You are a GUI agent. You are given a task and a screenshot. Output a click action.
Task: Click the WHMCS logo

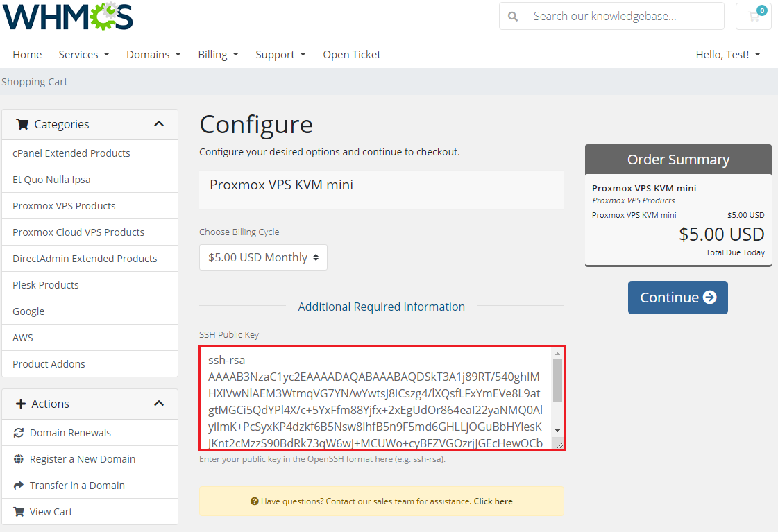click(68, 16)
